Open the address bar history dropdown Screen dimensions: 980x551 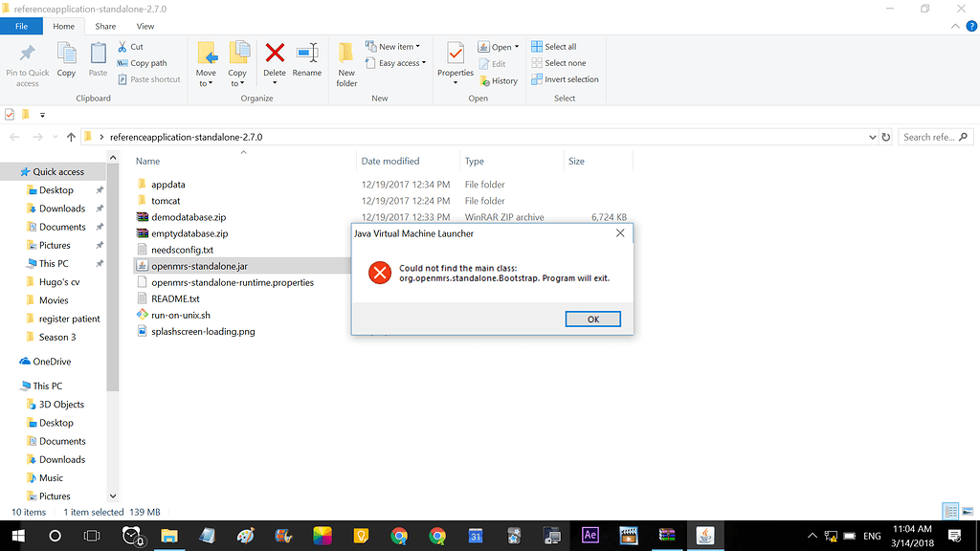pos(872,137)
